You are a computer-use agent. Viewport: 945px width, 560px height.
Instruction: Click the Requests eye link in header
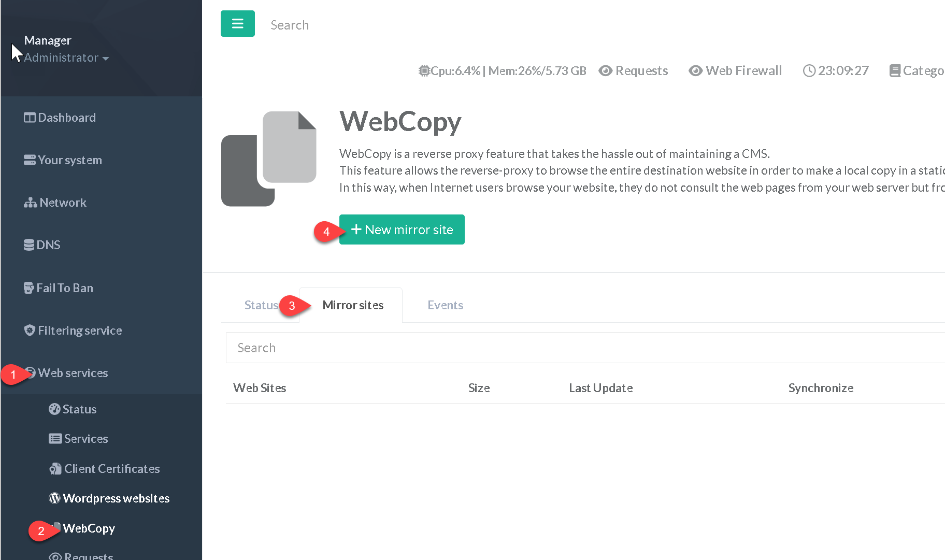click(633, 71)
